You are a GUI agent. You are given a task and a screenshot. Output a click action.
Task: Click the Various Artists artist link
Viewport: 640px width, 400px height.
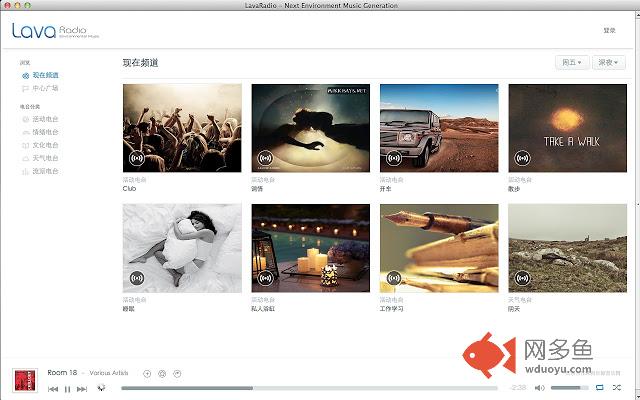pos(109,373)
